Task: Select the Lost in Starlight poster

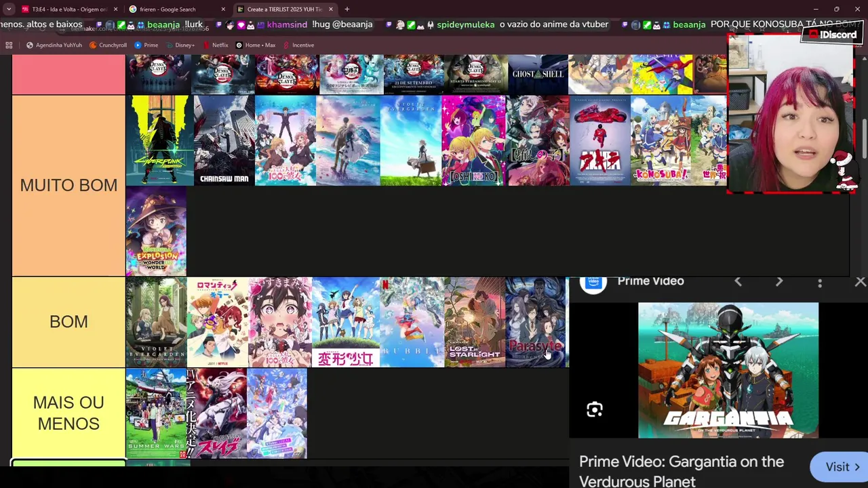Action: (475, 322)
